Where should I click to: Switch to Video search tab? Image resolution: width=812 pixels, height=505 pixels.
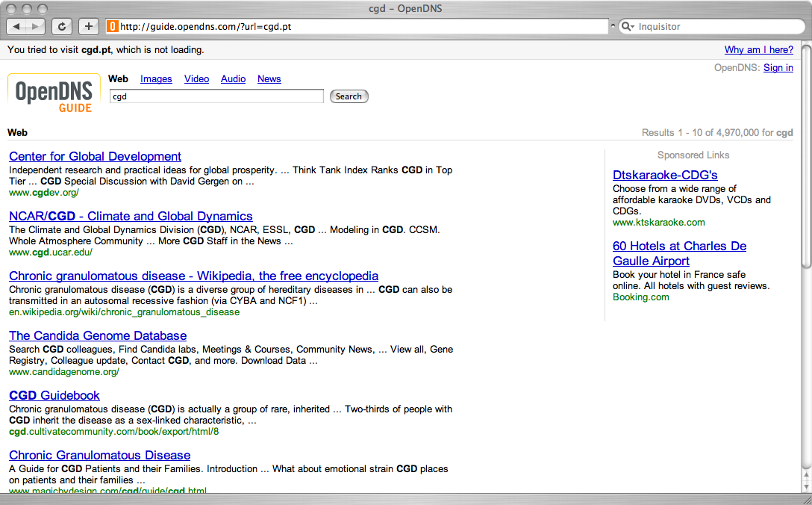(197, 78)
